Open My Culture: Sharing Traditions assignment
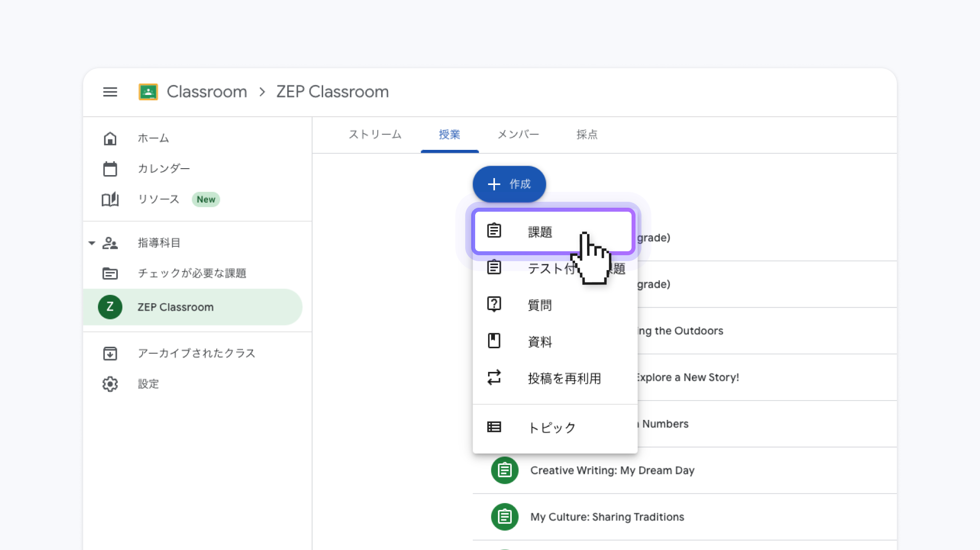The height and width of the screenshot is (550, 980). pos(607,517)
